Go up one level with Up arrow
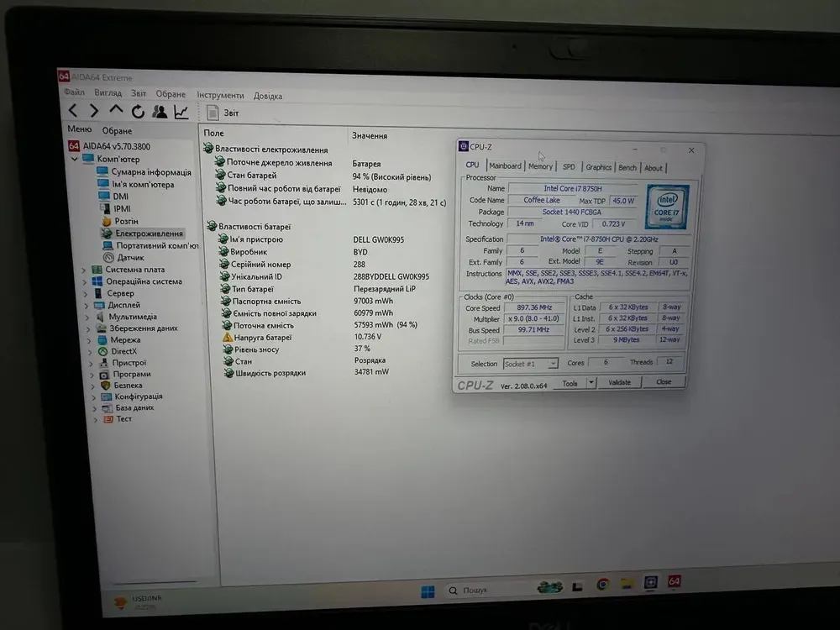 pyautogui.click(x=116, y=110)
